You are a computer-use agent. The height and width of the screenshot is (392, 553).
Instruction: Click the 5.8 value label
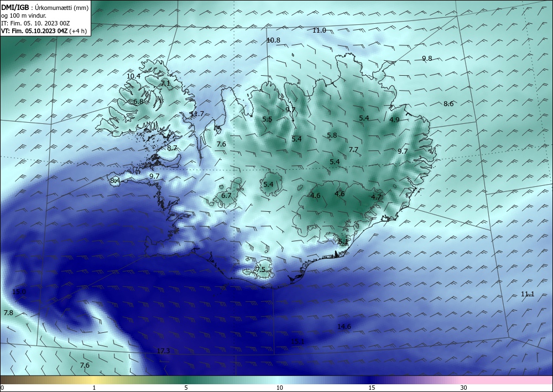(332, 135)
